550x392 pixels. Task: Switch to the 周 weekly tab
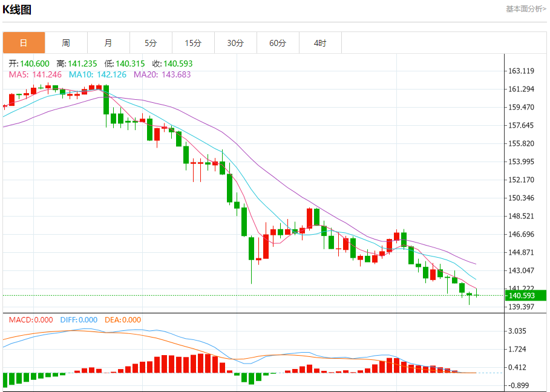[x=67, y=43]
